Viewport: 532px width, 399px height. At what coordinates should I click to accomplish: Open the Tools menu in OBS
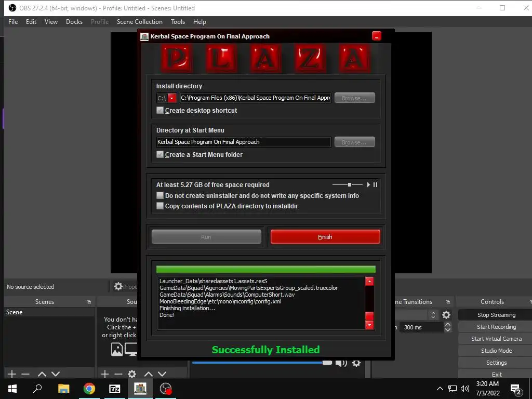pos(178,22)
